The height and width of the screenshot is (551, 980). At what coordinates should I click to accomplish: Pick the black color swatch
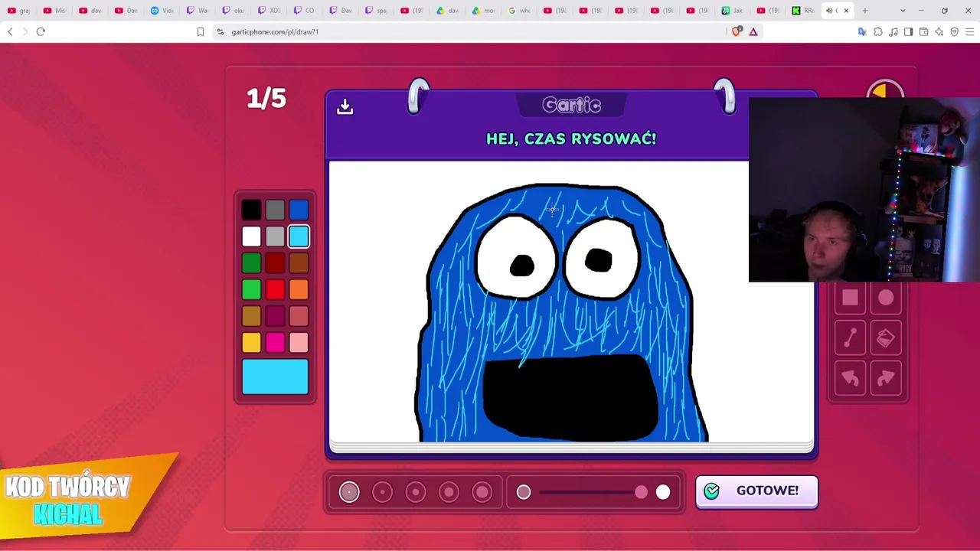point(251,210)
